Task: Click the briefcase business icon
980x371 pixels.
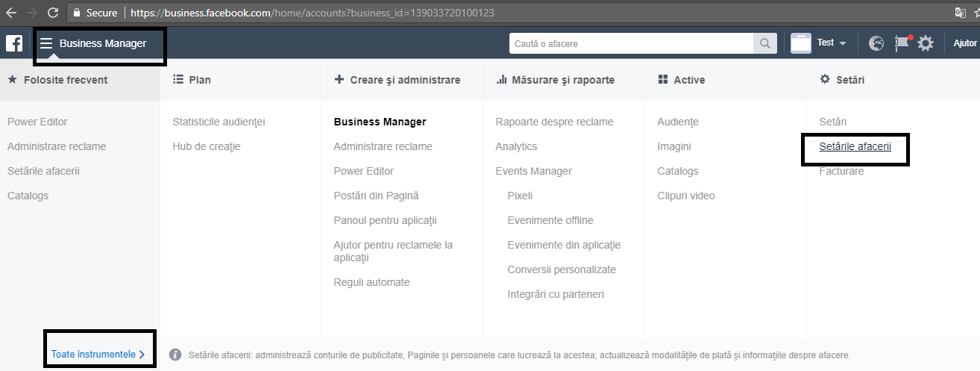Action: [x=800, y=43]
